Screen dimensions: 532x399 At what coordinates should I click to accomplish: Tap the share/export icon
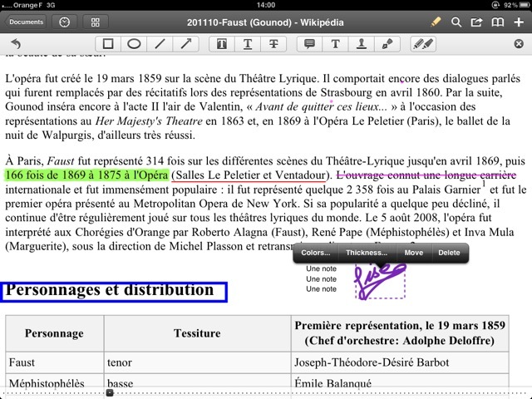click(476, 22)
